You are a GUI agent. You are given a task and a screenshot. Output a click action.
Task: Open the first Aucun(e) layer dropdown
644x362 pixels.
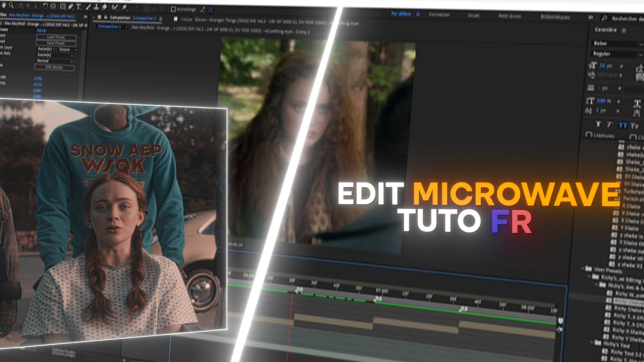(x=46, y=49)
